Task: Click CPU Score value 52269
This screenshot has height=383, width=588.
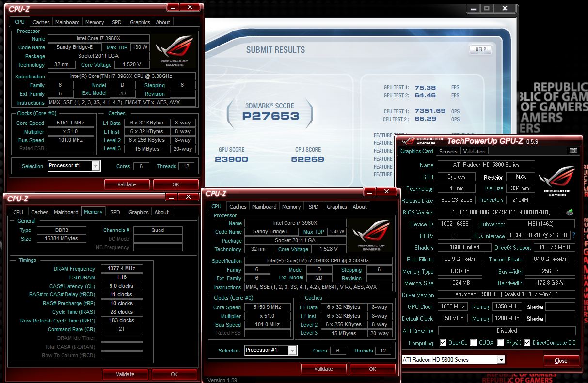Action: point(308,159)
